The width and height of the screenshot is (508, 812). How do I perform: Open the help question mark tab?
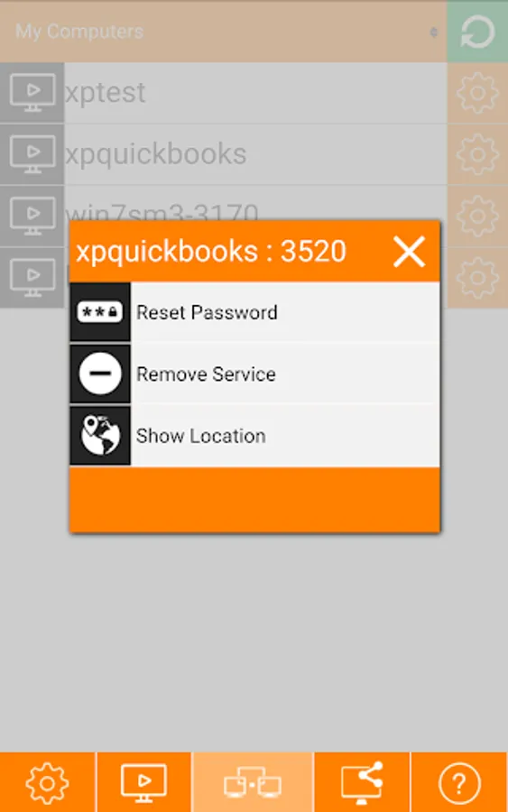tap(459, 782)
